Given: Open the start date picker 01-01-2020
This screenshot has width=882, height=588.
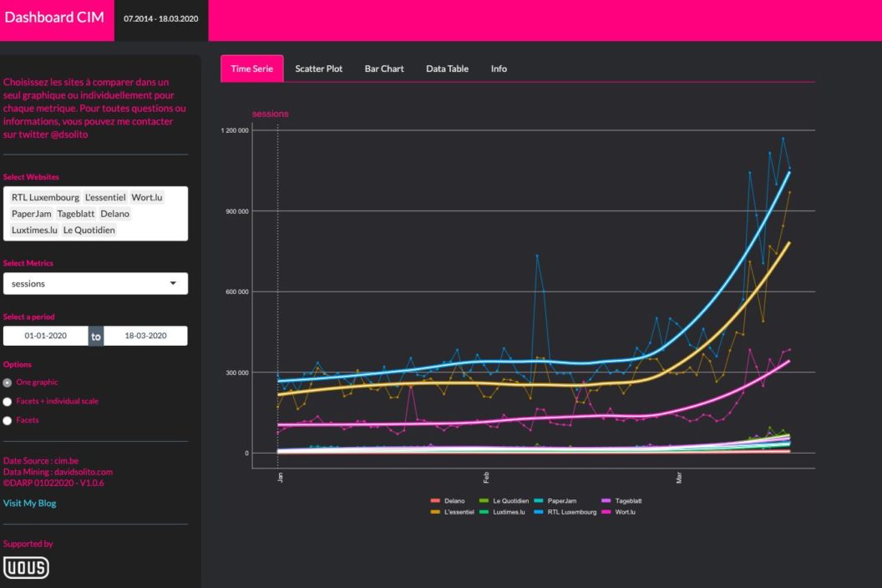Looking at the screenshot, I should [x=45, y=336].
